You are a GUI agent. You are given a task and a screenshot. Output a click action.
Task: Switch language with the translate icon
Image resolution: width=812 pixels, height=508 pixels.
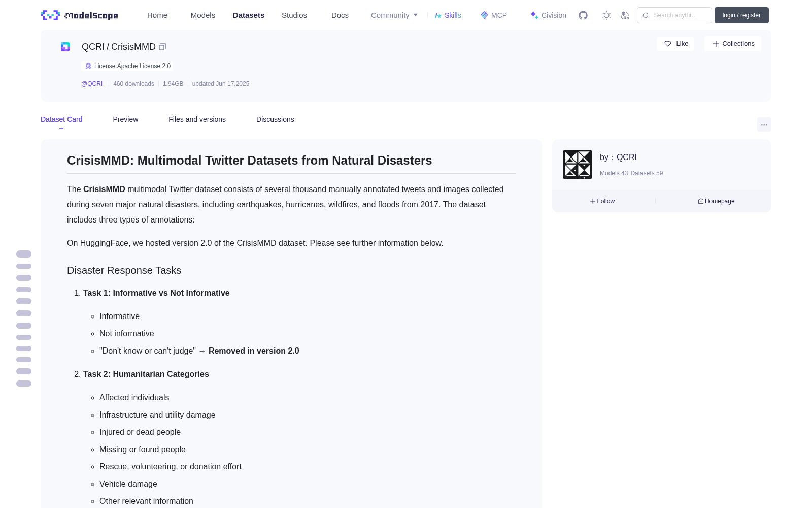coord(625,15)
